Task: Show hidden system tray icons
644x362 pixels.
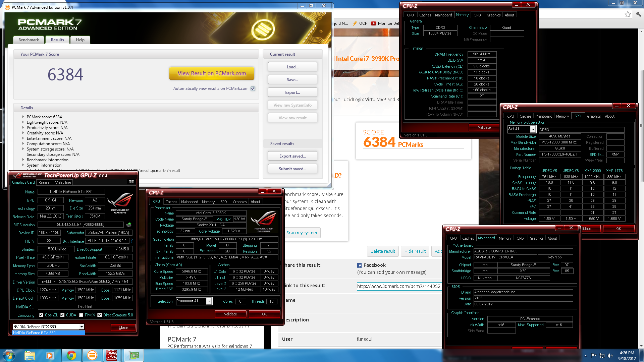Action: click(586, 356)
